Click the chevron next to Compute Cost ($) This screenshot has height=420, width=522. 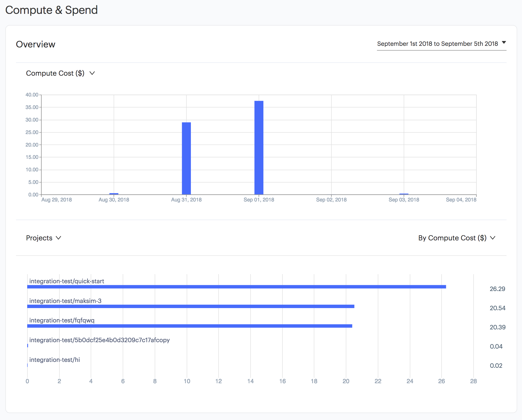[92, 73]
